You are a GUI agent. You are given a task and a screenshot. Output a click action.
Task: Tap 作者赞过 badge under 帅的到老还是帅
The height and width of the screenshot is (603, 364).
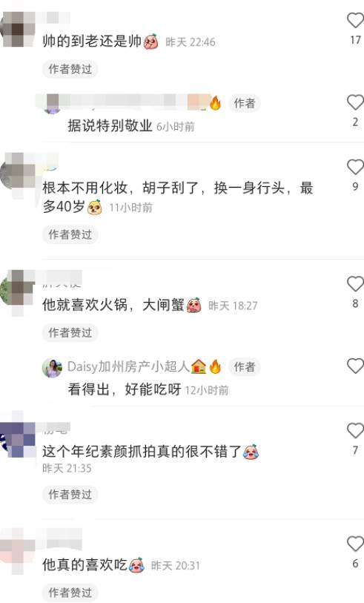(x=70, y=69)
